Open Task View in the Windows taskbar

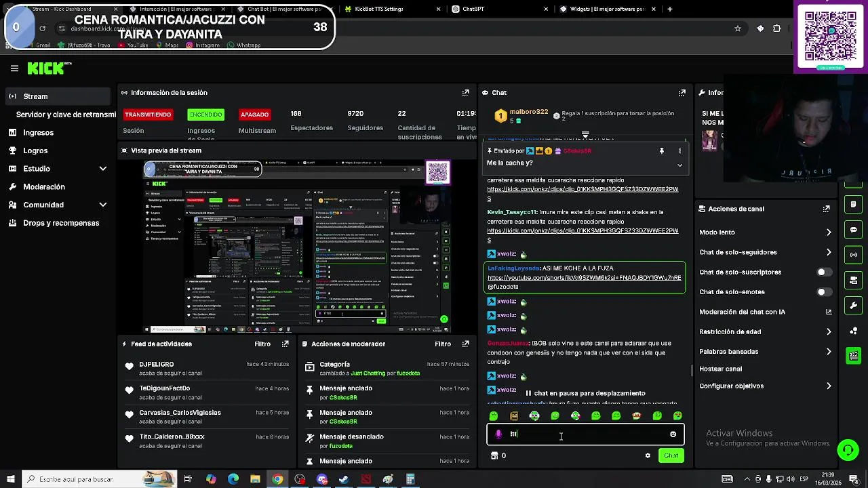click(188, 479)
